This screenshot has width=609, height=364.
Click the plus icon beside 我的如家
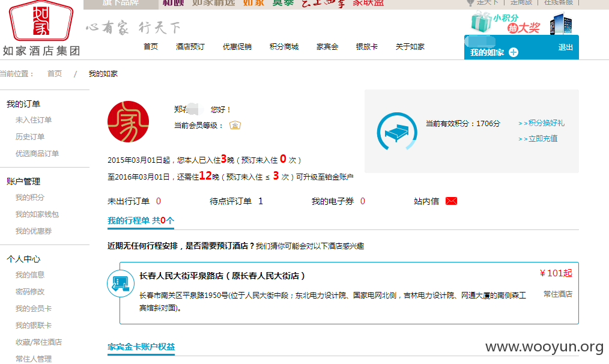[x=514, y=52]
